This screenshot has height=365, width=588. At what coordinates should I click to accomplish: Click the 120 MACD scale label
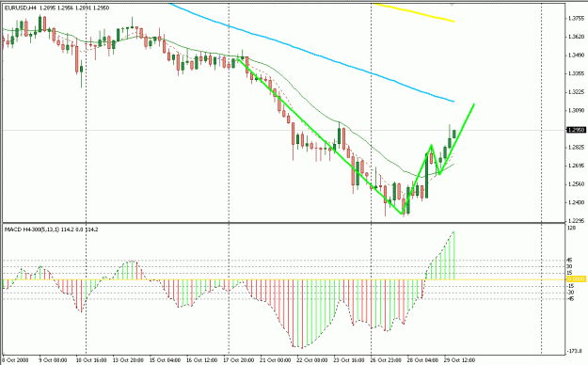click(571, 228)
